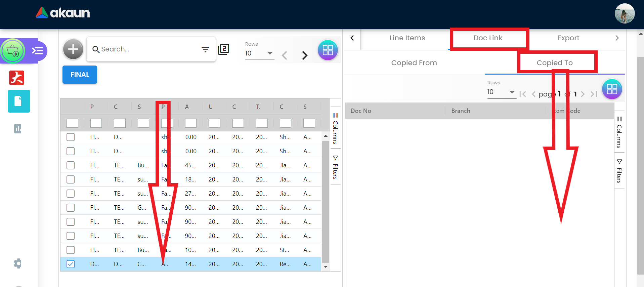The height and width of the screenshot is (287, 644).
Task: Switch to the Copied From tab
Action: (414, 63)
